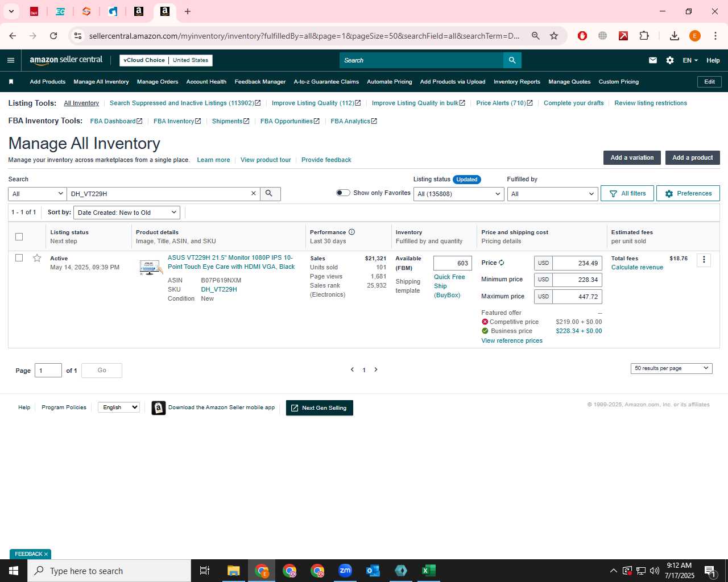Click the inventory quantity field showing 603
The image size is (728, 582).
(453, 263)
